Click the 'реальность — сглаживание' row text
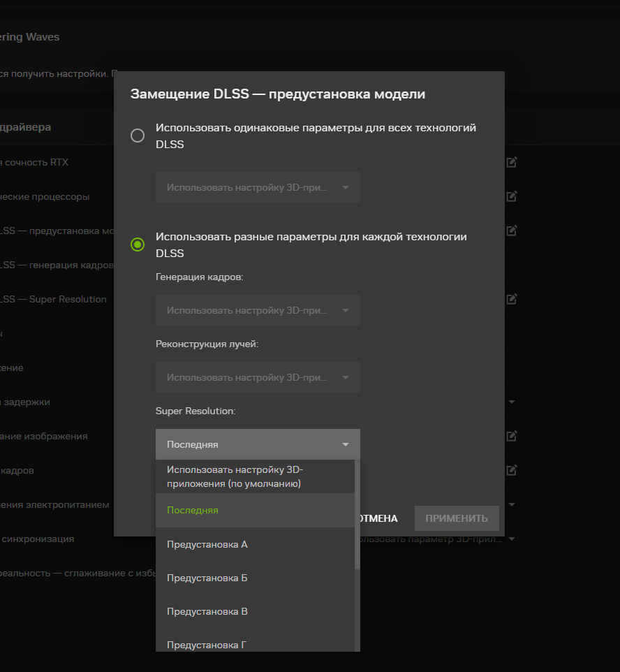The height and width of the screenshot is (672, 620). click(x=77, y=573)
